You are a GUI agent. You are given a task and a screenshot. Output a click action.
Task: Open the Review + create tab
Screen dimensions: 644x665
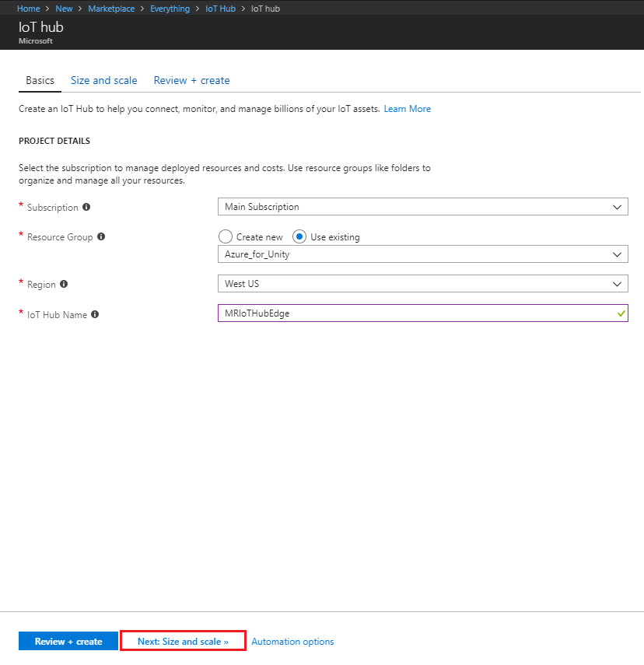pyautogui.click(x=191, y=80)
